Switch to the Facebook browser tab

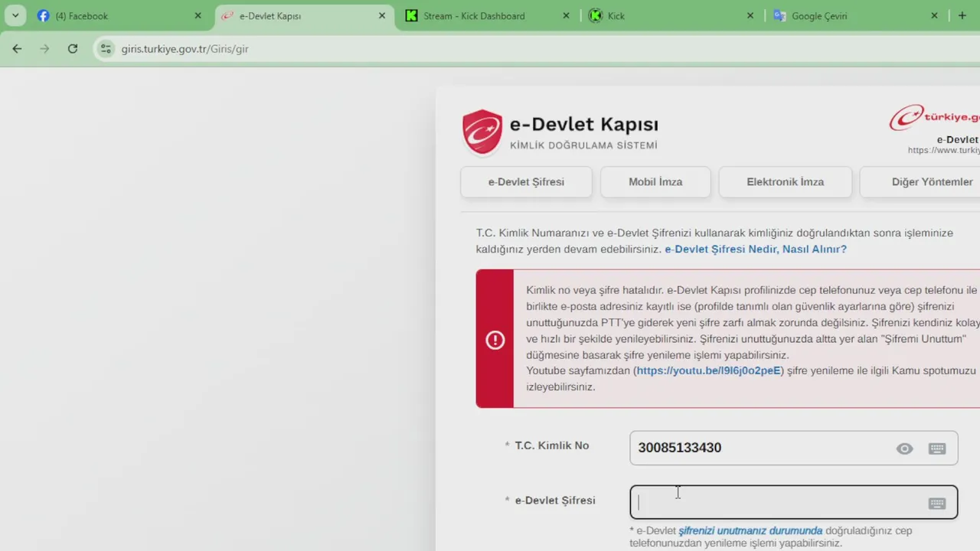coord(117,15)
